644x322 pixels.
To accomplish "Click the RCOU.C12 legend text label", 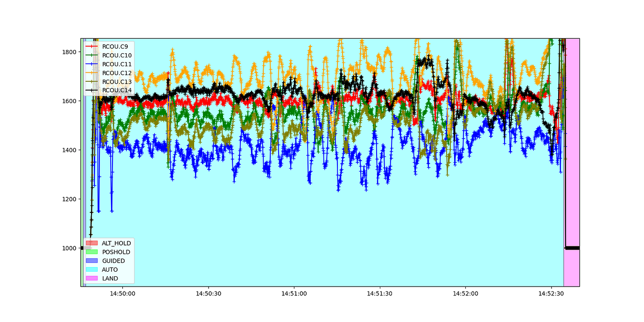I will pyautogui.click(x=117, y=73).
